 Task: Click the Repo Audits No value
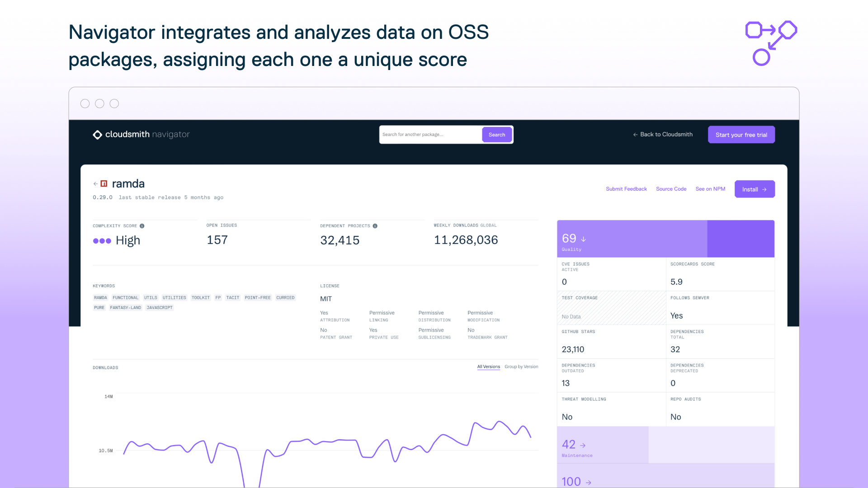click(676, 417)
